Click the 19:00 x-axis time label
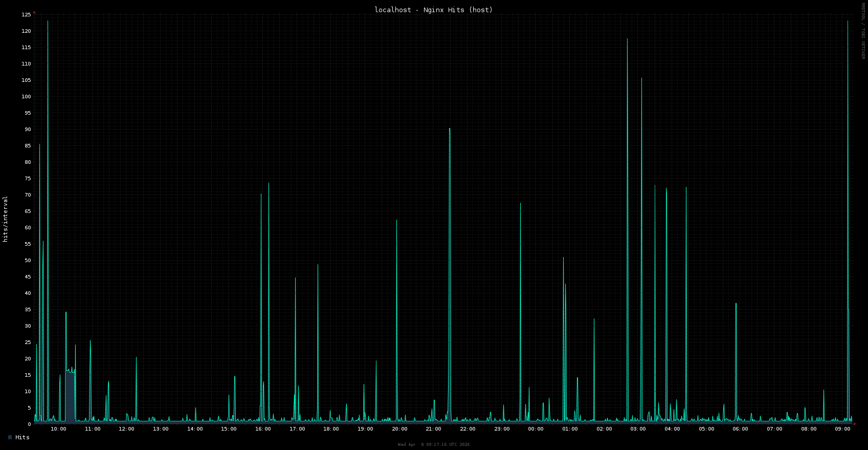The image size is (868, 450). (365, 429)
